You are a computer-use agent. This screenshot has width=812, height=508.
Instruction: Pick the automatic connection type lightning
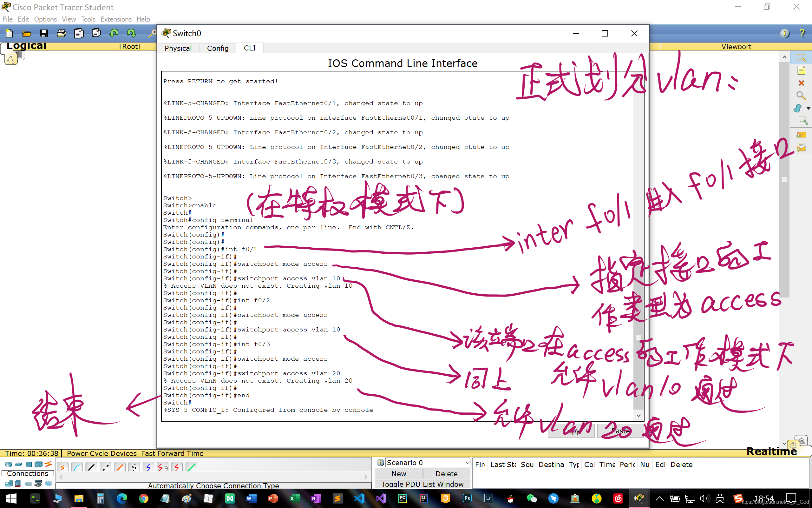point(62,467)
